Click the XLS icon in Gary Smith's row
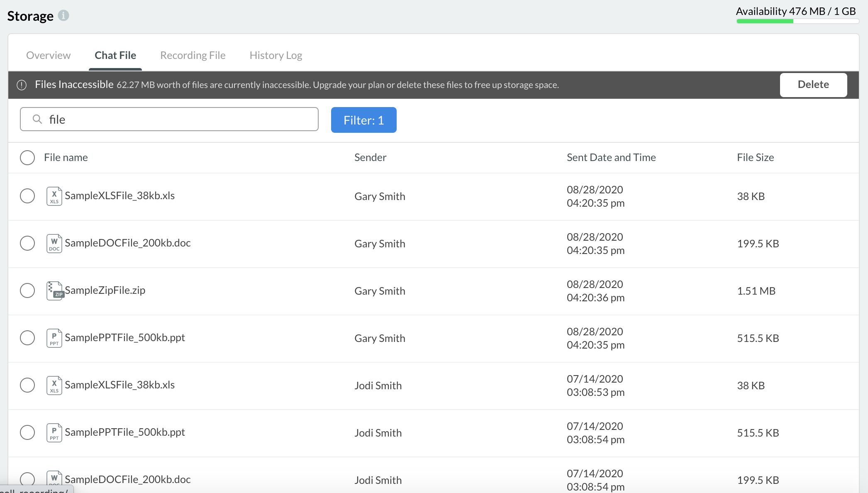 (54, 196)
